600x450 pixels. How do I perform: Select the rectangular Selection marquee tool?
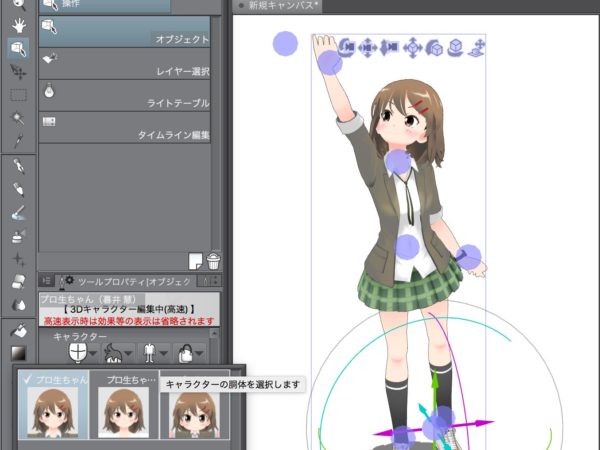pyautogui.click(x=18, y=95)
